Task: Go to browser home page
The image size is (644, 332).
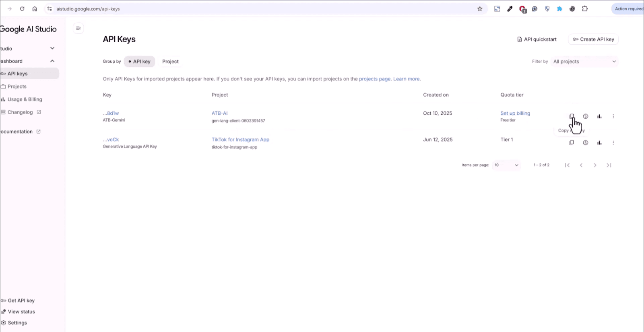Action: click(x=35, y=9)
